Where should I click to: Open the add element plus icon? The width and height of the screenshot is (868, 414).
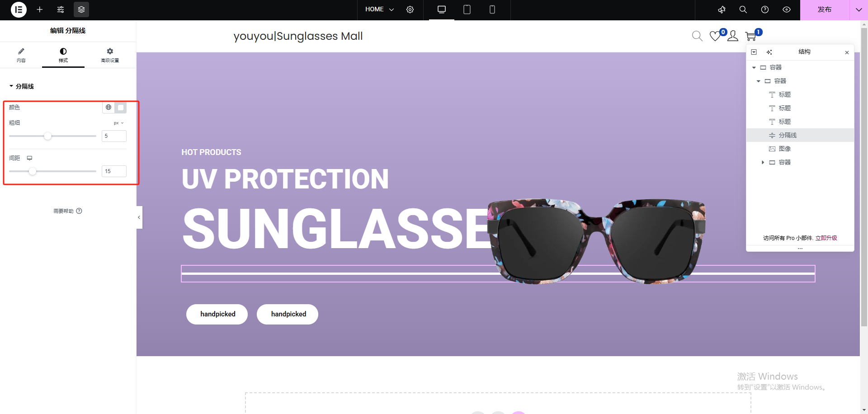pyautogui.click(x=40, y=9)
